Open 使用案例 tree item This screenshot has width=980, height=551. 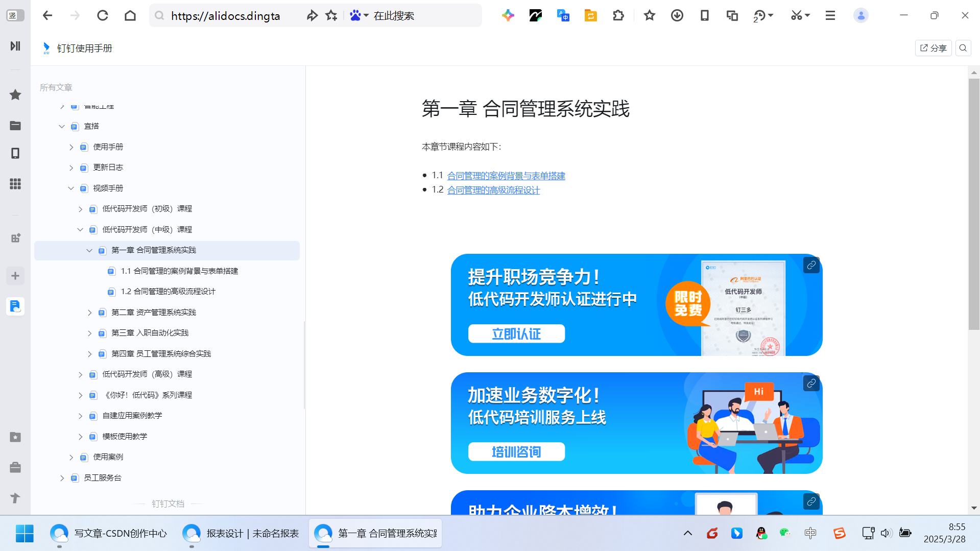click(108, 457)
